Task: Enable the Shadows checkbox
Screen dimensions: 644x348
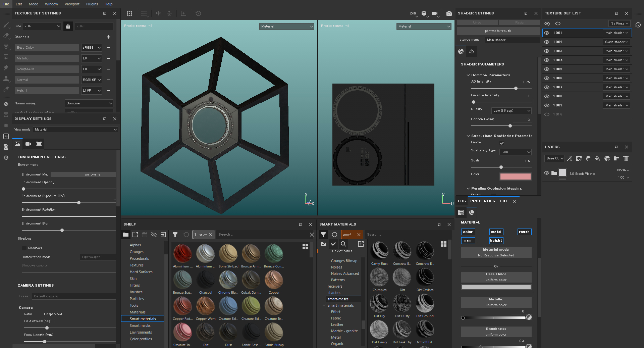Action: click(x=24, y=248)
